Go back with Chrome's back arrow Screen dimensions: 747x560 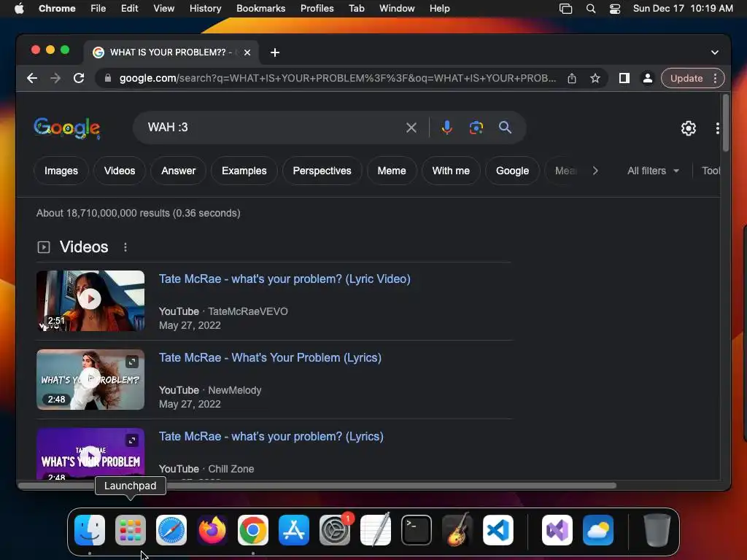point(32,78)
